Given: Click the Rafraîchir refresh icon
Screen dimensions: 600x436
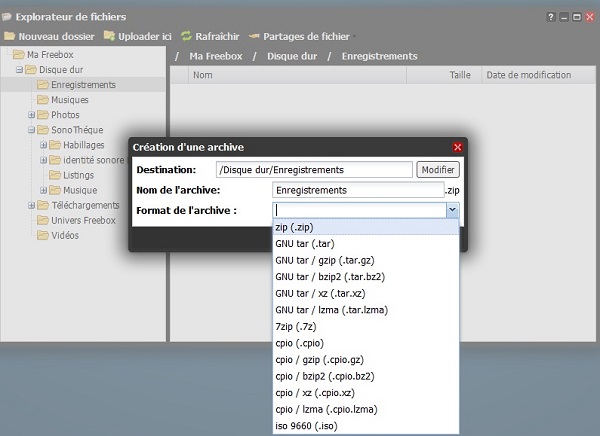Looking at the screenshot, I should pos(186,36).
